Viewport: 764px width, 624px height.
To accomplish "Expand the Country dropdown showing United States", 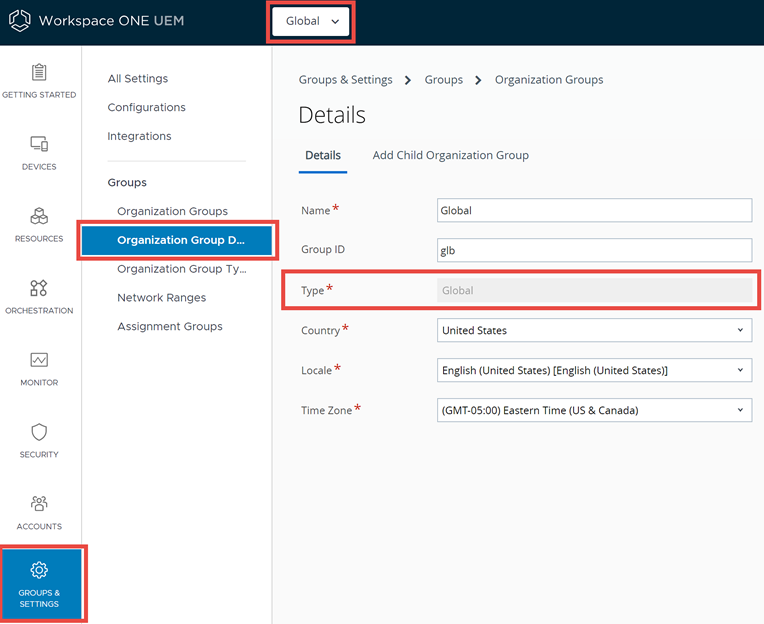I will (594, 330).
